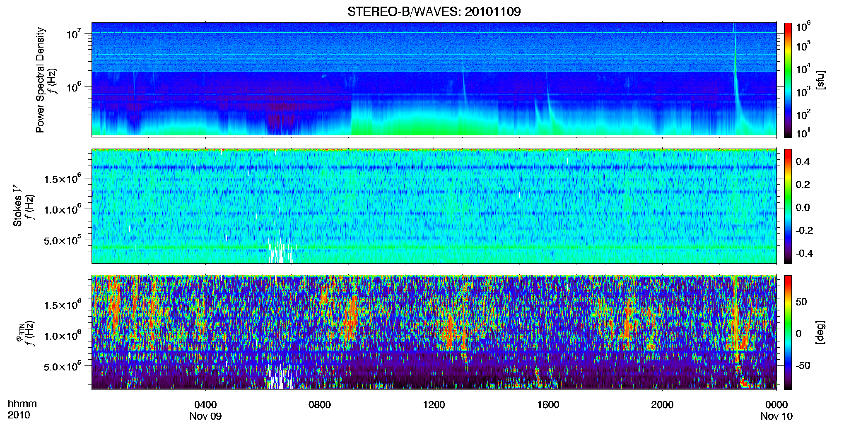The image size is (868, 447).
Task: Click the 2000 time tick label
Action: coord(662,405)
